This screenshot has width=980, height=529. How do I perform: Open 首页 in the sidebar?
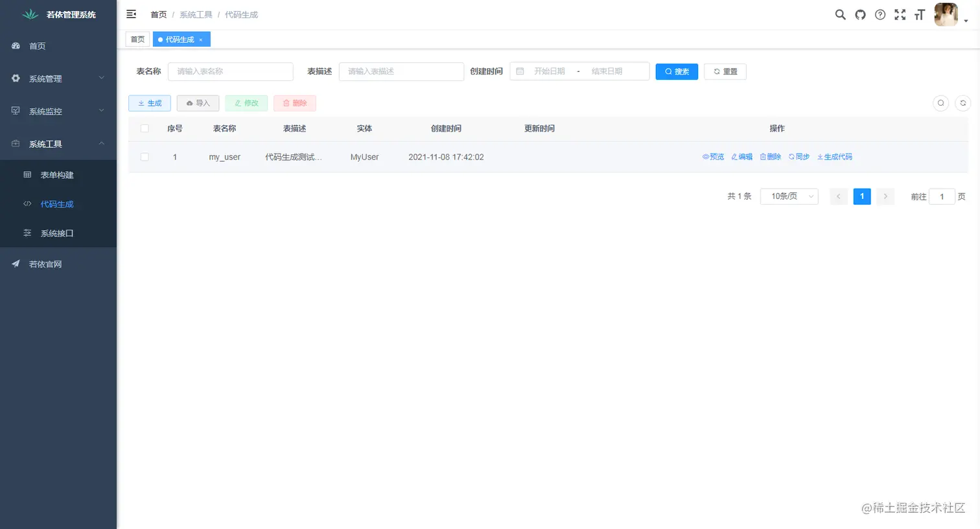(58, 46)
